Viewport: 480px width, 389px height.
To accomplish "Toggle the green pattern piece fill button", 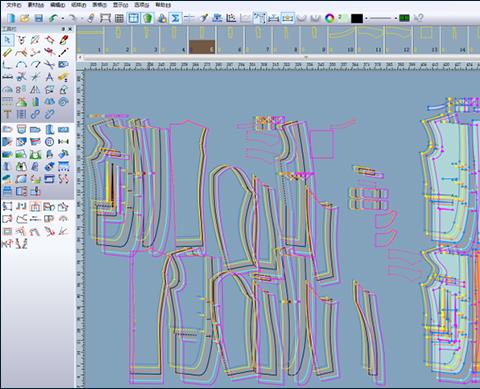I will [148, 18].
